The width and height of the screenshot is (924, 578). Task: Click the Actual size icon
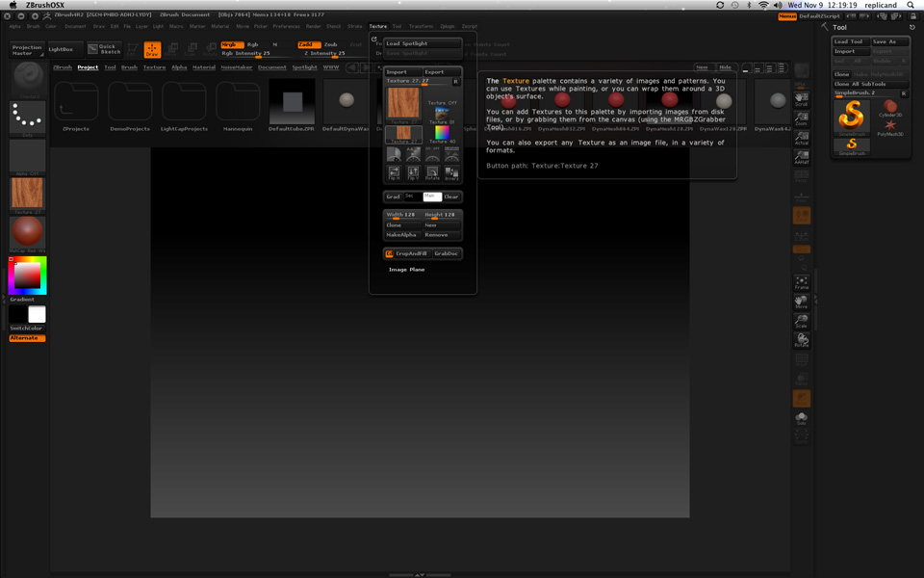click(x=802, y=138)
